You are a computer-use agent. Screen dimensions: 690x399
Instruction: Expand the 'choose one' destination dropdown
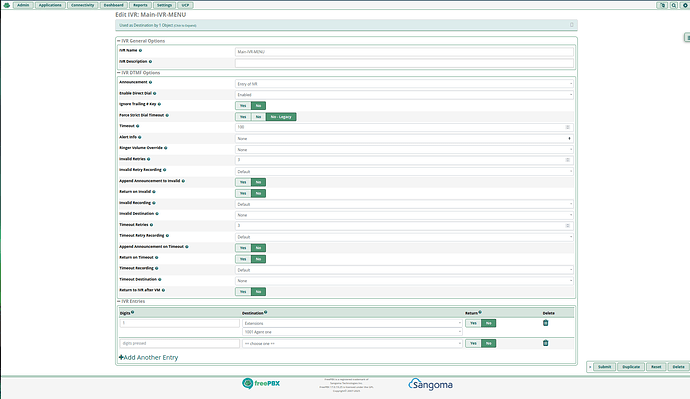[352, 344]
